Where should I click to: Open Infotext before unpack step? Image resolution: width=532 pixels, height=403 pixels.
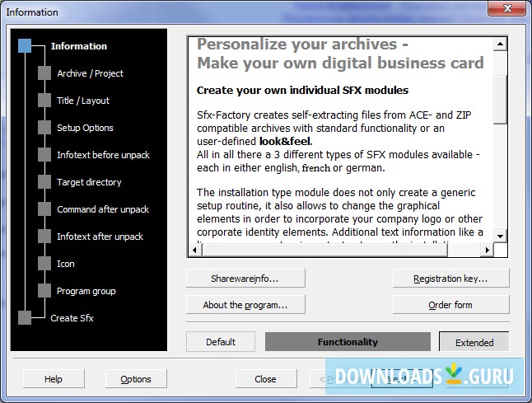tap(103, 155)
